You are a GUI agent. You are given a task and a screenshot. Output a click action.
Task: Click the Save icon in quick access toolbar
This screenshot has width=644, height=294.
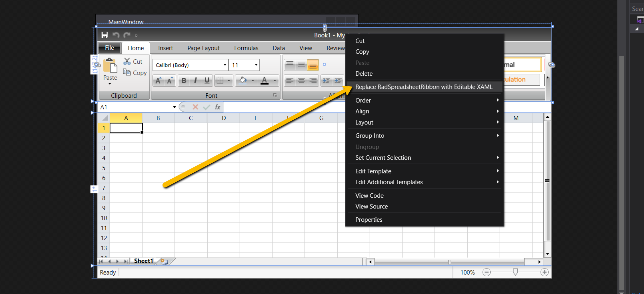tap(105, 35)
